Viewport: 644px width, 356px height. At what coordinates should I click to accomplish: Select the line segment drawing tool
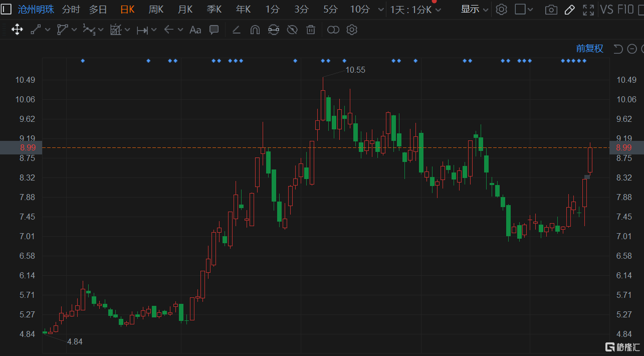tap(36, 30)
